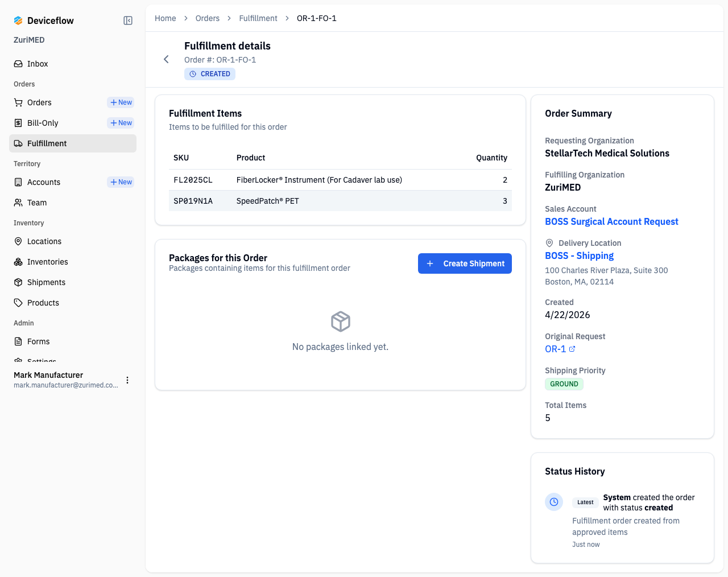Click the Products tag icon
The height and width of the screenshot is (577, 728).
click(18, 303)
